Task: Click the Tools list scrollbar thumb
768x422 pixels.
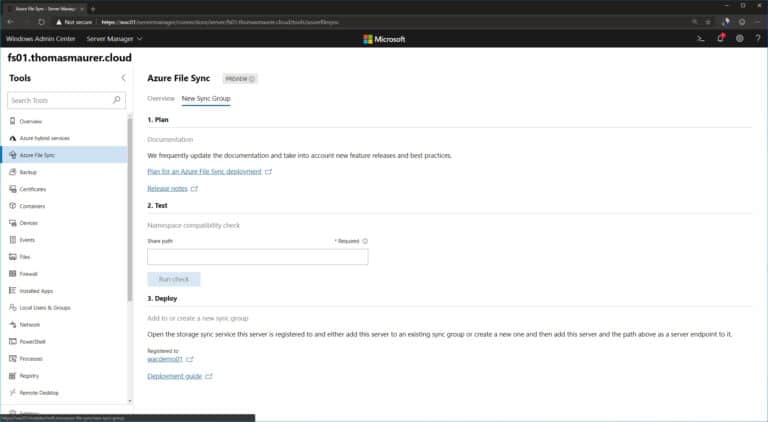Action: [130, 208]
